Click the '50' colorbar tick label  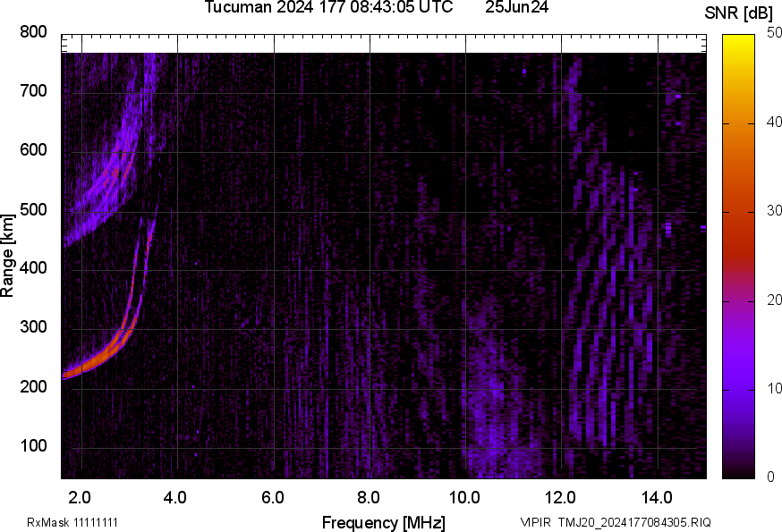[x=774, y=33]
